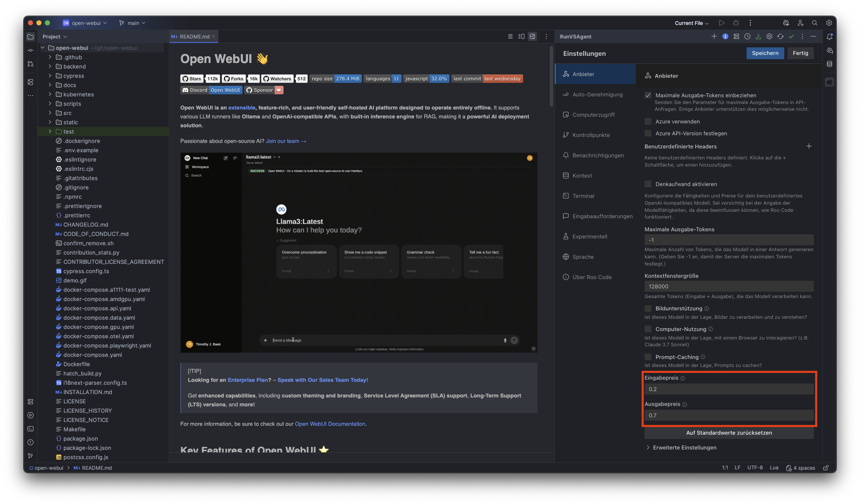860x504 pixels.
Task: Open Search Everywhere magnifier icon
Action: click(x=815, y=23)
